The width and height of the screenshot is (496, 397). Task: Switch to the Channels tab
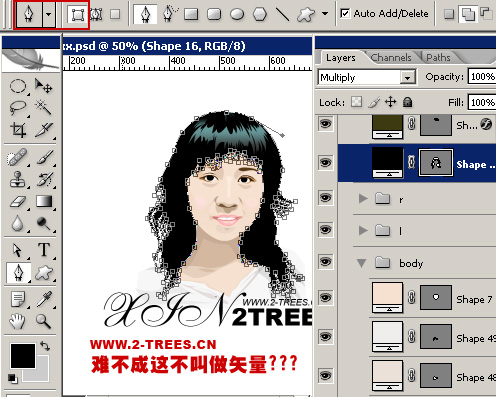tap(391, 58)
